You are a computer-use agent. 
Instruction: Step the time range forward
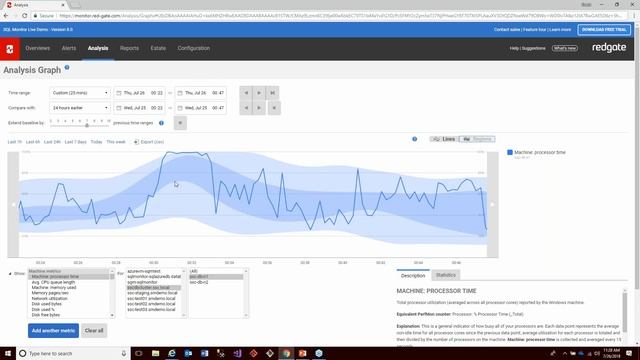[x=259, y=93]
